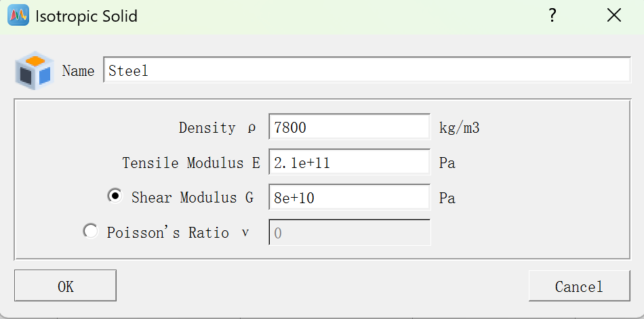Click the Tensile Modulus field 2.1e+11
This screenshot has height=319, width=644.
pos(349,163)
